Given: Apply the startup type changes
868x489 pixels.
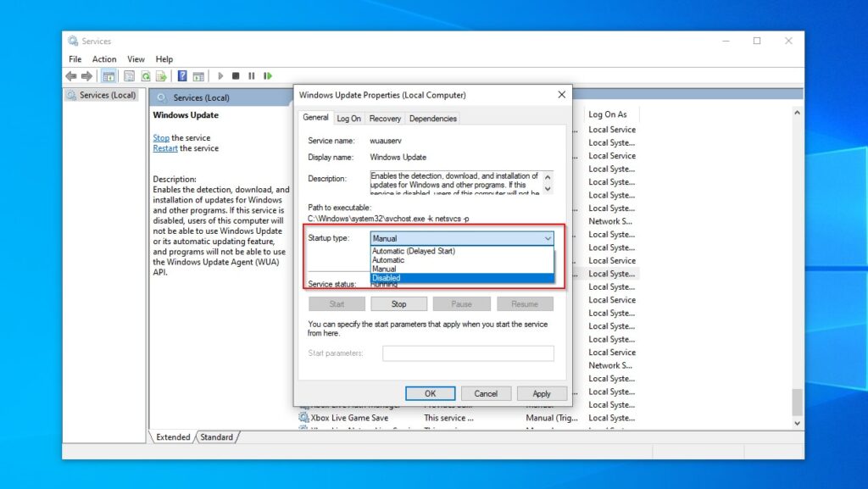Looking at the screenshot, I should click(542, 393).
